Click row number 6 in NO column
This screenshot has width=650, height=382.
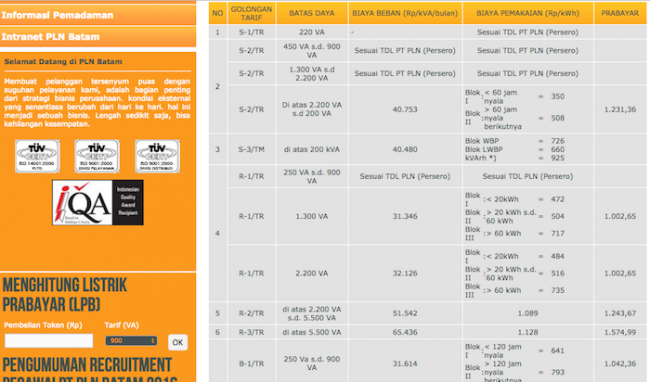click(218, 332)
